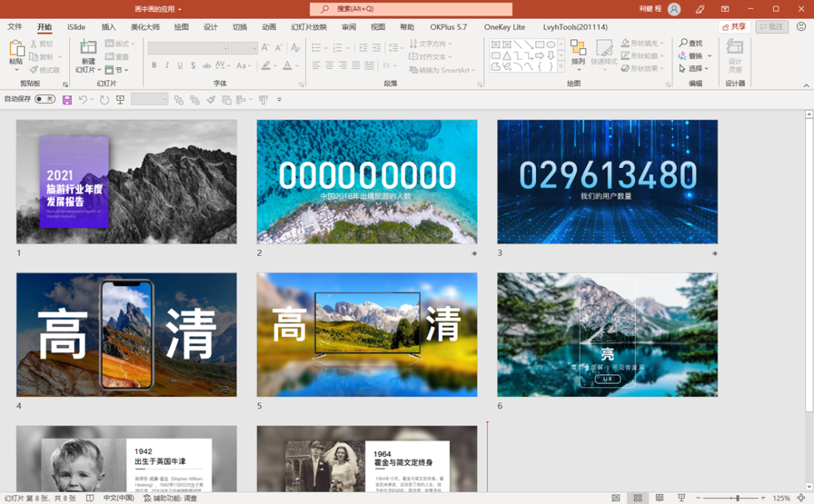Start slideshow from beginning icon in quick toolbar
Screen dimensions: 814x504
pyautogui.click(x=120, y=99)
